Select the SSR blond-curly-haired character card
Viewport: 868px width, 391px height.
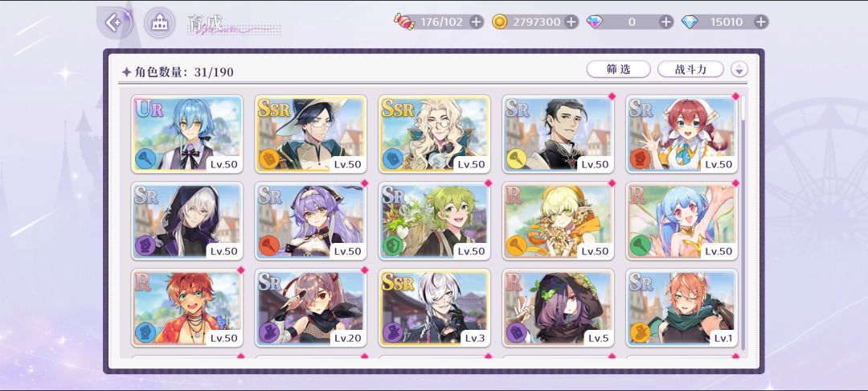pos(435,134)
